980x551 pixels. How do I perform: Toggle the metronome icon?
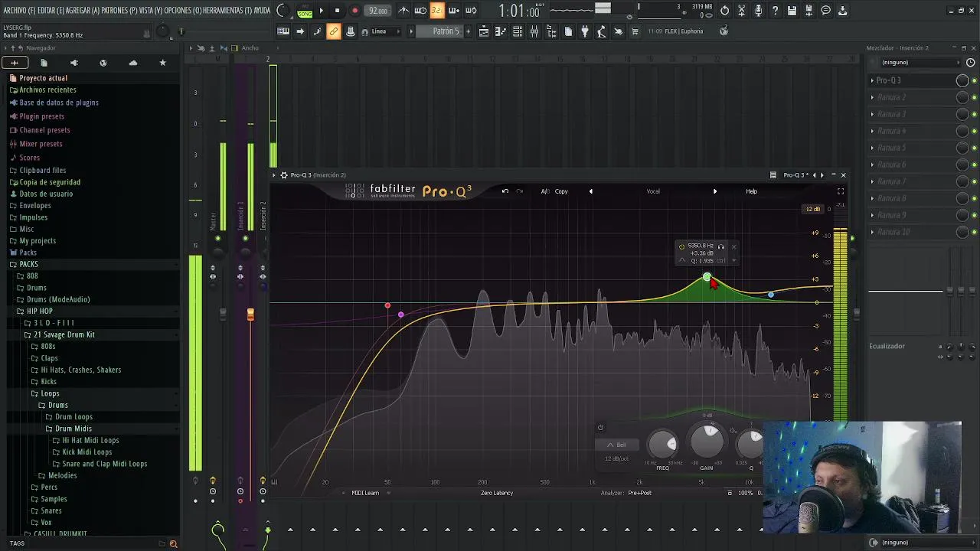[x=403, y=11]
